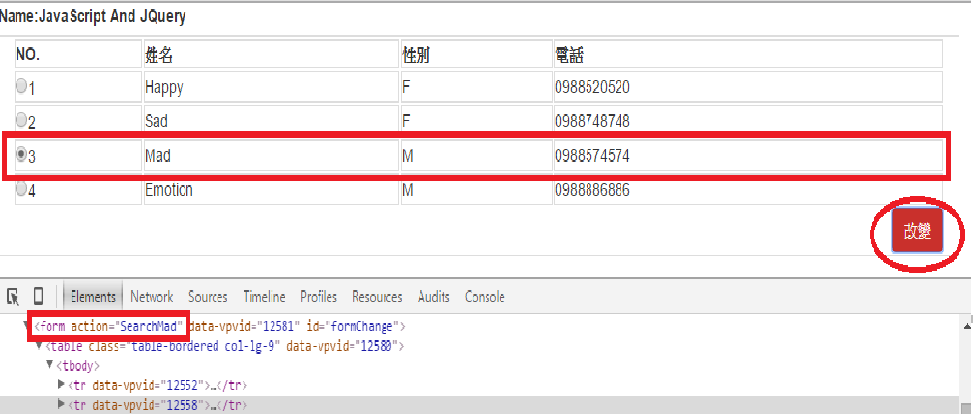Toggle the mobile device mode icon
Viewport: 973px width, 416px height.
(38, 296)
